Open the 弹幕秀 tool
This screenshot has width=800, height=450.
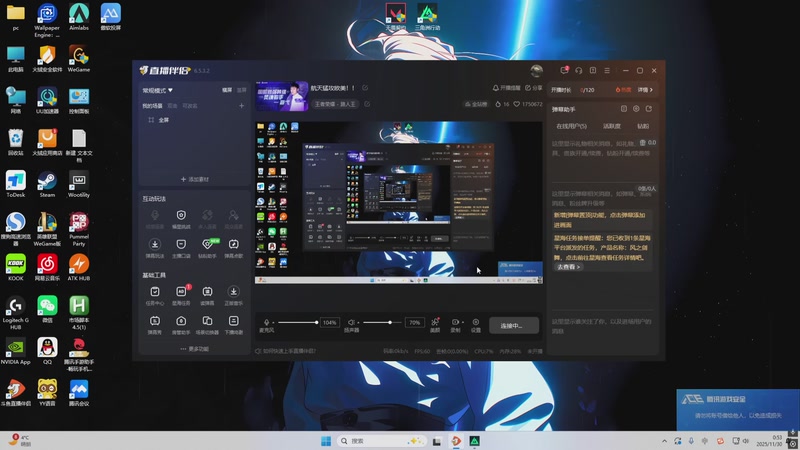[155, 324]
